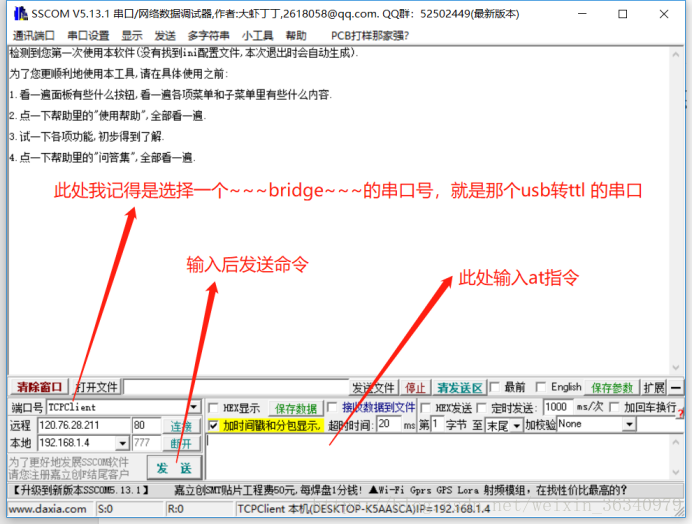The width and height of the screenshot is (693, 525).
Task: Enable the HEX发送 checkbox
Action: tap(426, 407)
